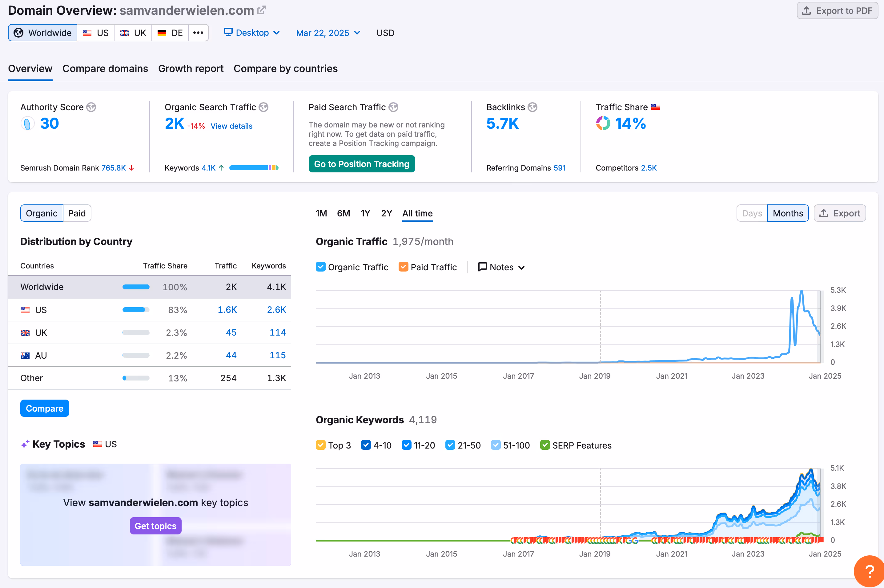Toggle the 51-100 keywords checkbox
884x588 pixels.
point(496,445)
